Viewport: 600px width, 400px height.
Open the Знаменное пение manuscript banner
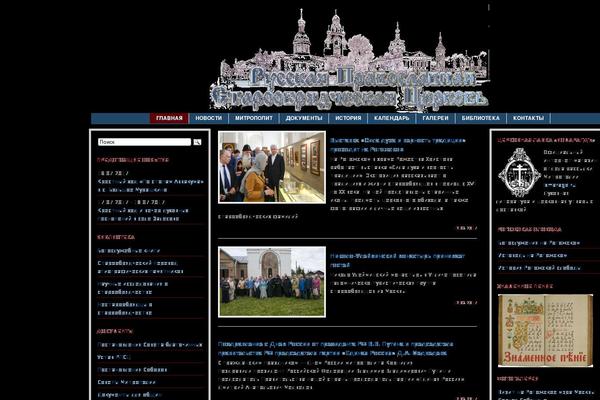(545, 330)
